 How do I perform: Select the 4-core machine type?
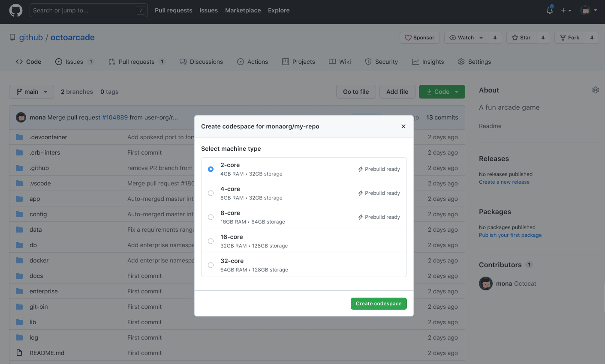[x=211, y=193]
